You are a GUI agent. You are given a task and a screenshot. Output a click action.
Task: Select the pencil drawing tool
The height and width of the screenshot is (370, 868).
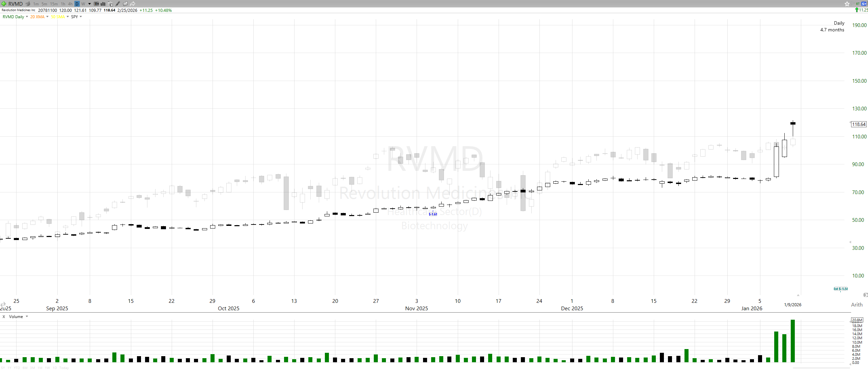(118, 4)
